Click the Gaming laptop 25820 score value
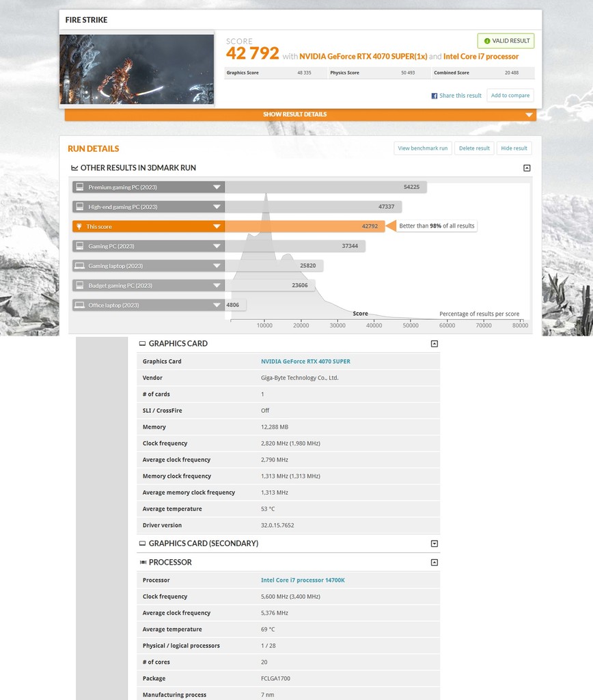This screenshot has height=700, width=593. pos(308,266)
